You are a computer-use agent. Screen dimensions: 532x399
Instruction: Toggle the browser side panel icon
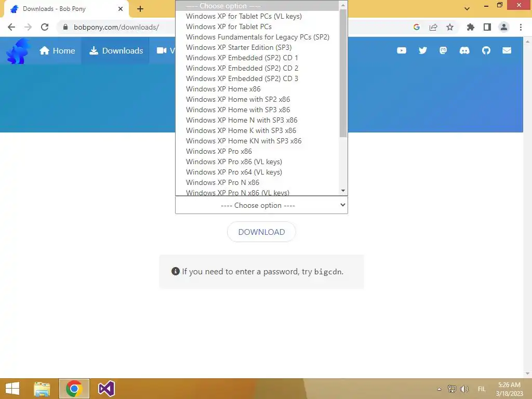pyautogui.click(x=487, y=27)
